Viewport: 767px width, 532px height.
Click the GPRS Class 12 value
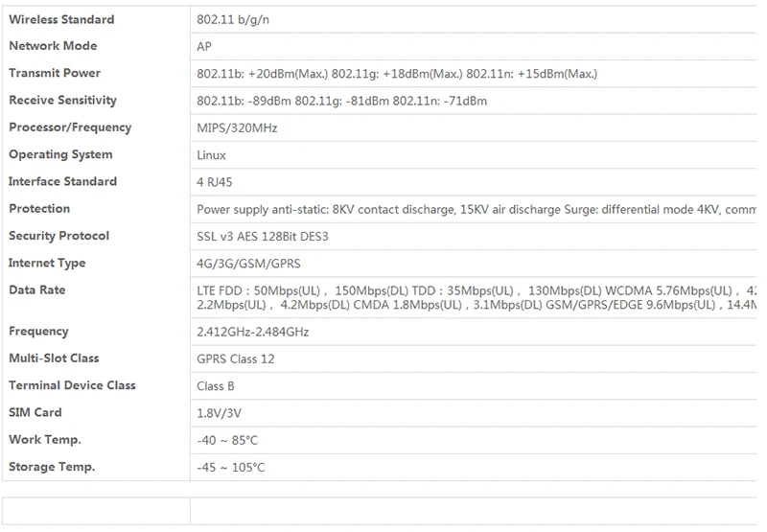tap(235, 359)
